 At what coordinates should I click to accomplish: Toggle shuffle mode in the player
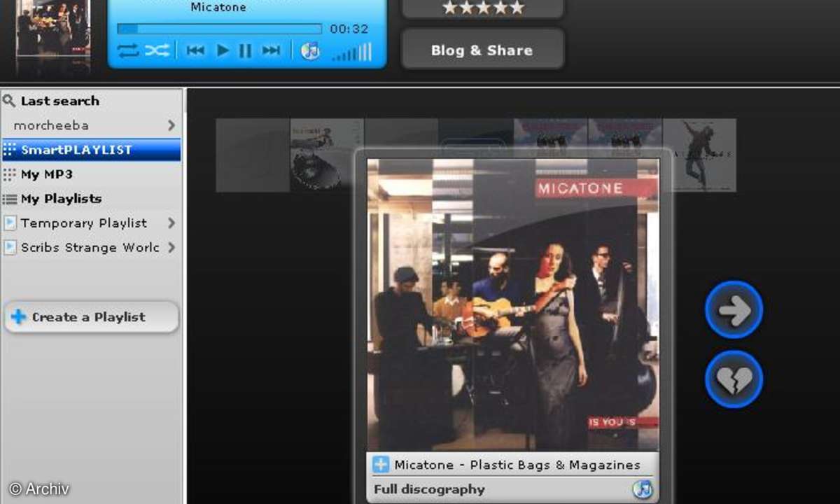point(157,50)
